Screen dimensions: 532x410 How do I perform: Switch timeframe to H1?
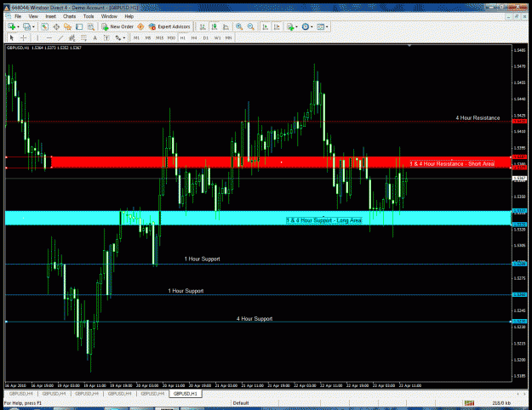pyautogui.click(x=182, y=38)
